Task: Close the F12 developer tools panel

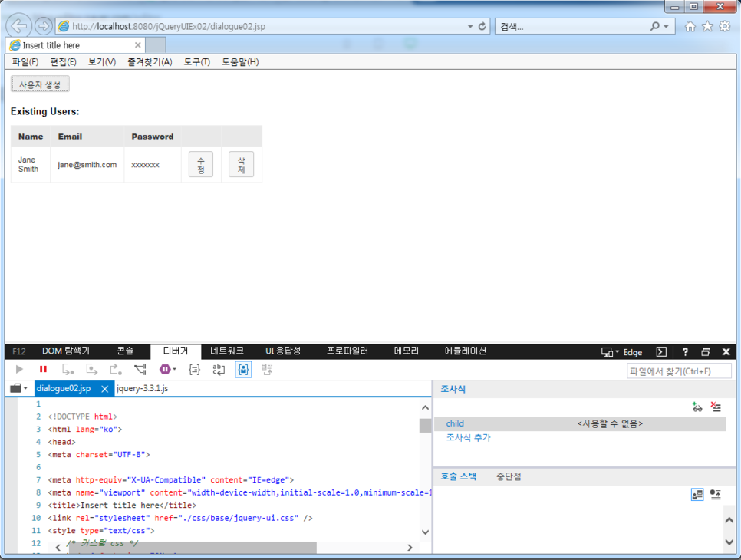Action: (x=726, y=352)
